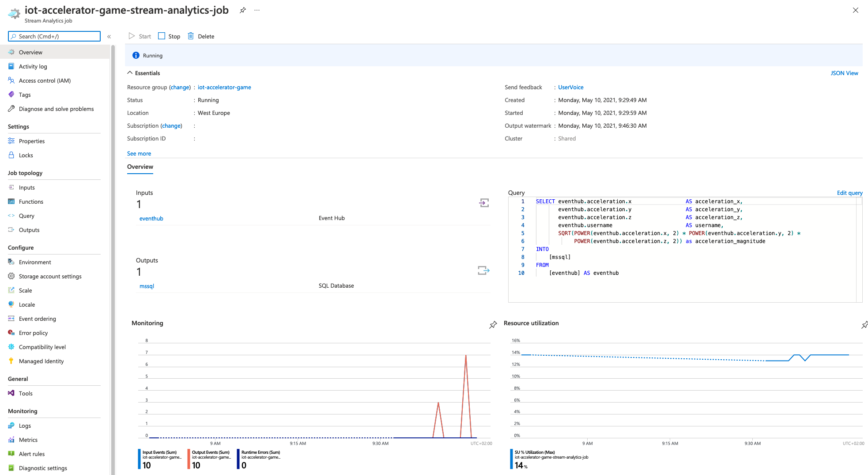The image size is (868, 475).
Task: Click the Delete job toolbar icon
Action: [x=191, y=36]
